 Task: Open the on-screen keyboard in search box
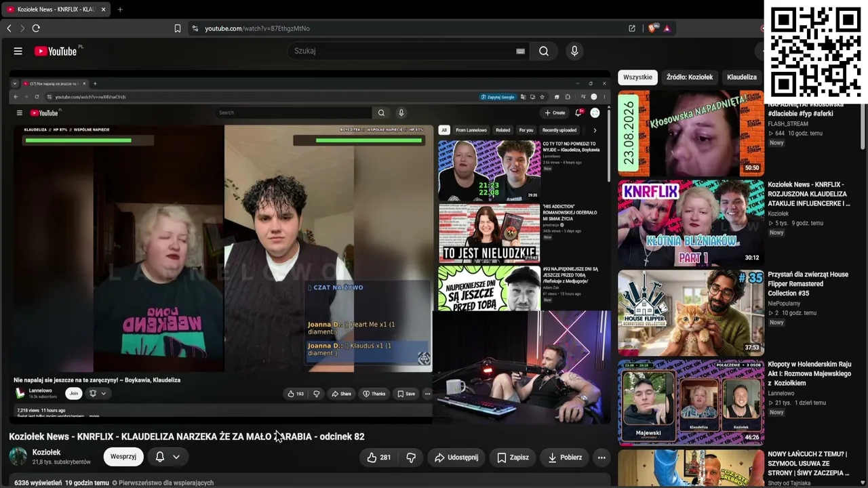(520, 51)
